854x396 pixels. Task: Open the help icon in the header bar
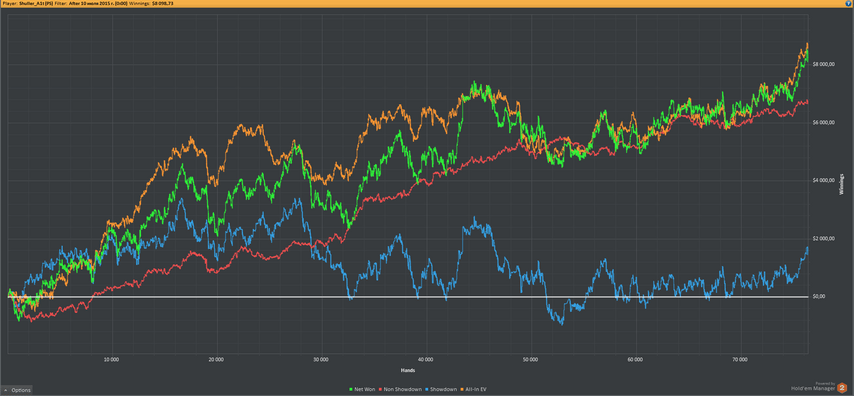(850, 3)
